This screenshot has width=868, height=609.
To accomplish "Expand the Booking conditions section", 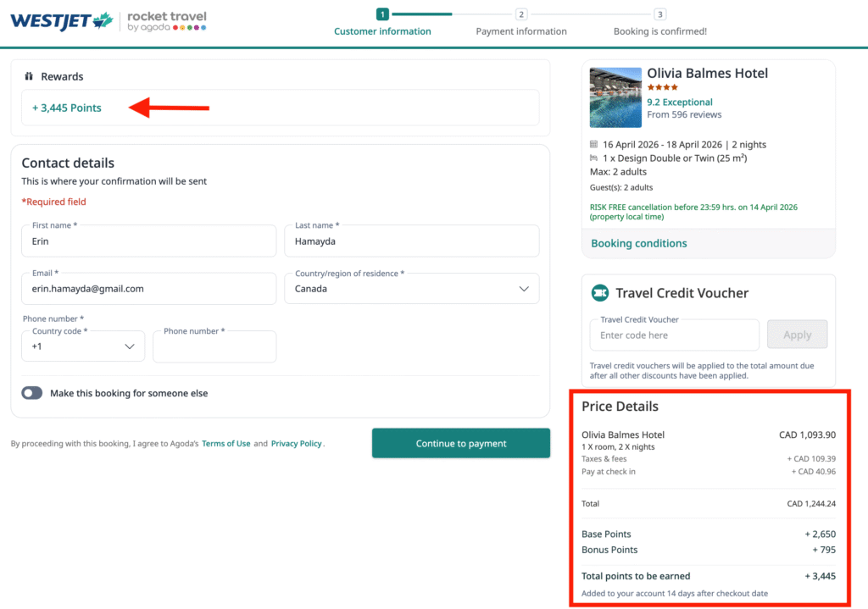I will [638, 243].
